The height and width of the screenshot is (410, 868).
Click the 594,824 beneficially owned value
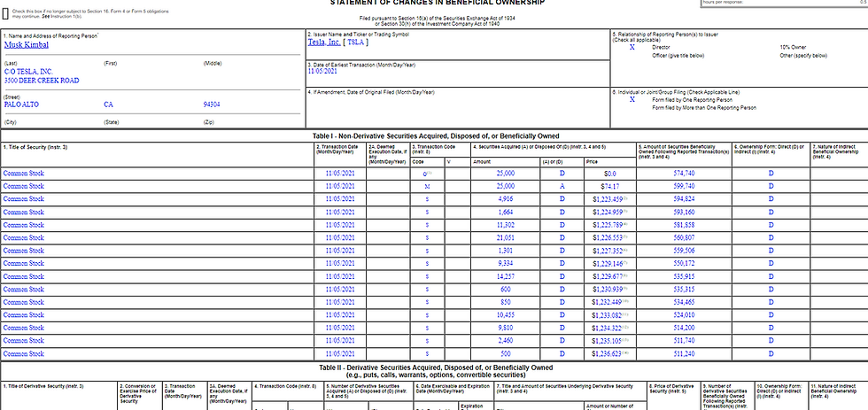[684, 199]
